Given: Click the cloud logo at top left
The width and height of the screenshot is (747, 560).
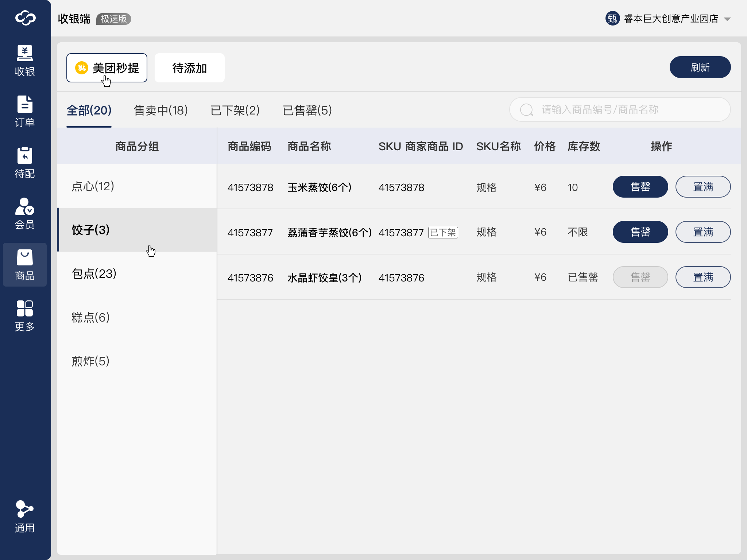Looking at the screenshot, I should point(25,18).
